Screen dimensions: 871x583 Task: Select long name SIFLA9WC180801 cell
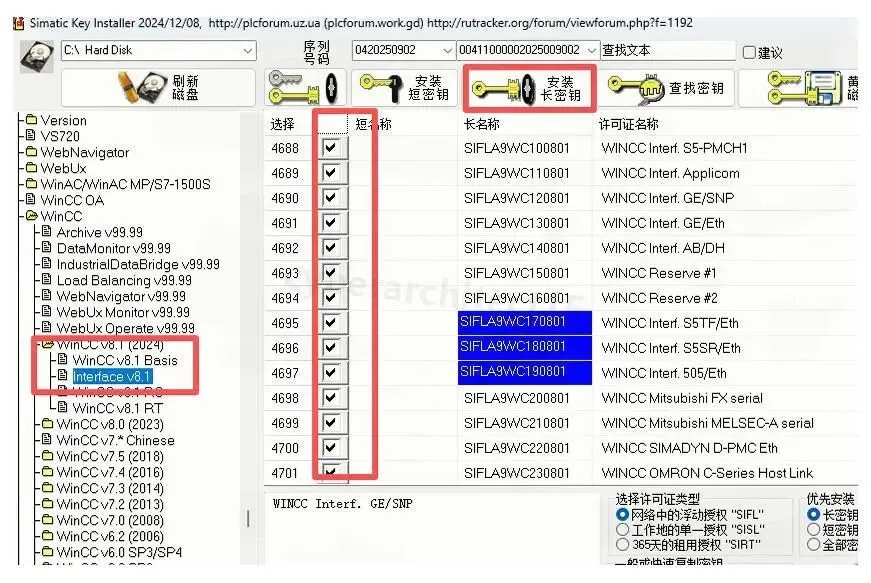coord(525,347)
